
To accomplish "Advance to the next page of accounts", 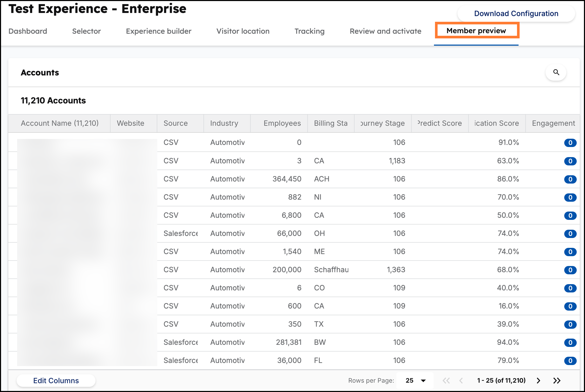I will click(538, 380).
